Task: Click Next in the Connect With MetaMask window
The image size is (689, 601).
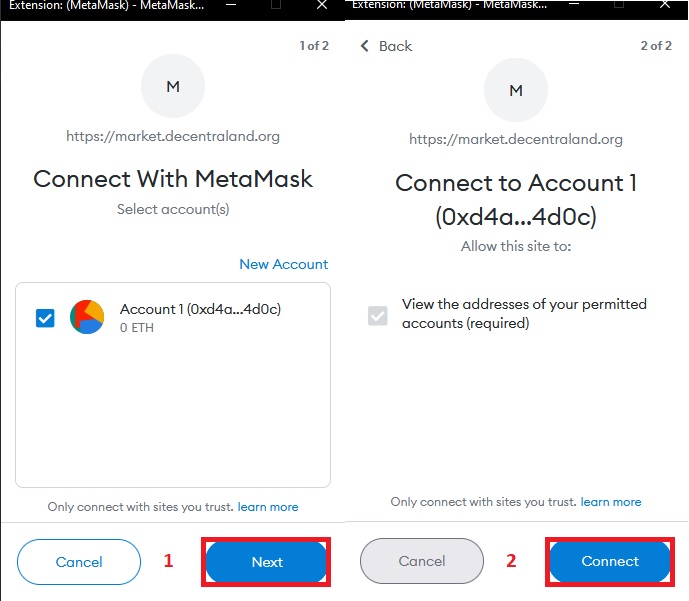Action: point(266,562)
